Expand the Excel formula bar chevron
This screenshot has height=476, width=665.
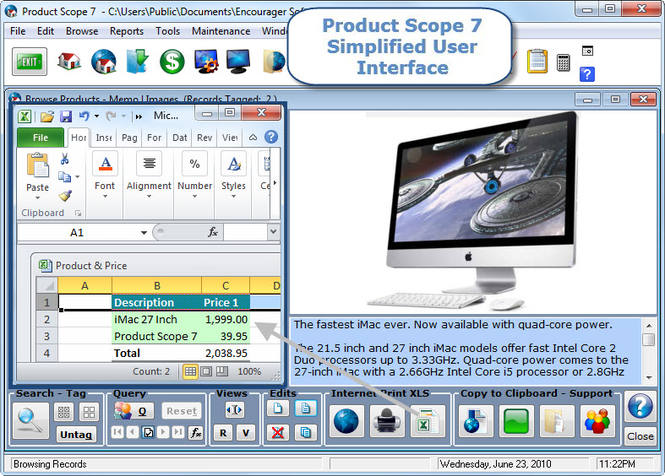coord(273,232)
